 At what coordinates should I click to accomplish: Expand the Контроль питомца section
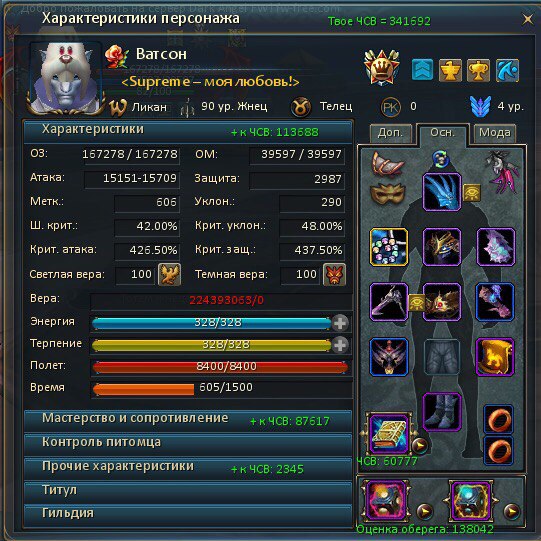click(188, 444)
